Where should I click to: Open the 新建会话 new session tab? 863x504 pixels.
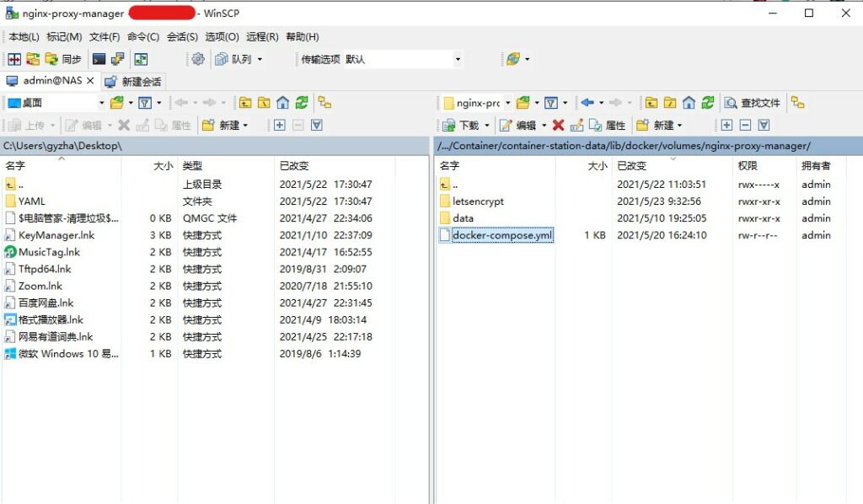[x=133, y=82]
